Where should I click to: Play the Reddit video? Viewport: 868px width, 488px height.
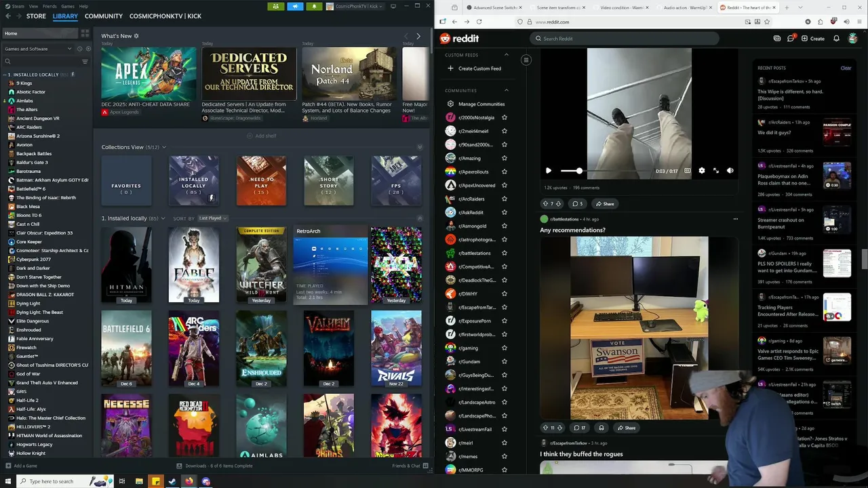point(549,171)
